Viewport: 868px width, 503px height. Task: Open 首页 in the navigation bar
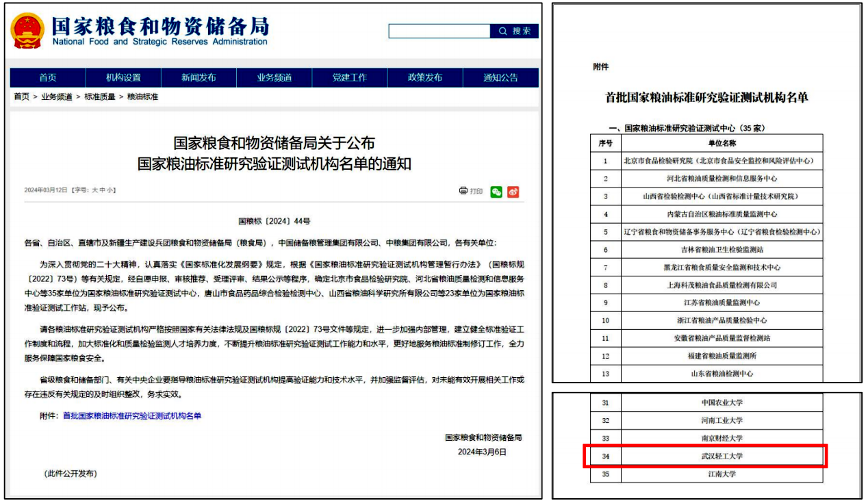tap(48, 77)
